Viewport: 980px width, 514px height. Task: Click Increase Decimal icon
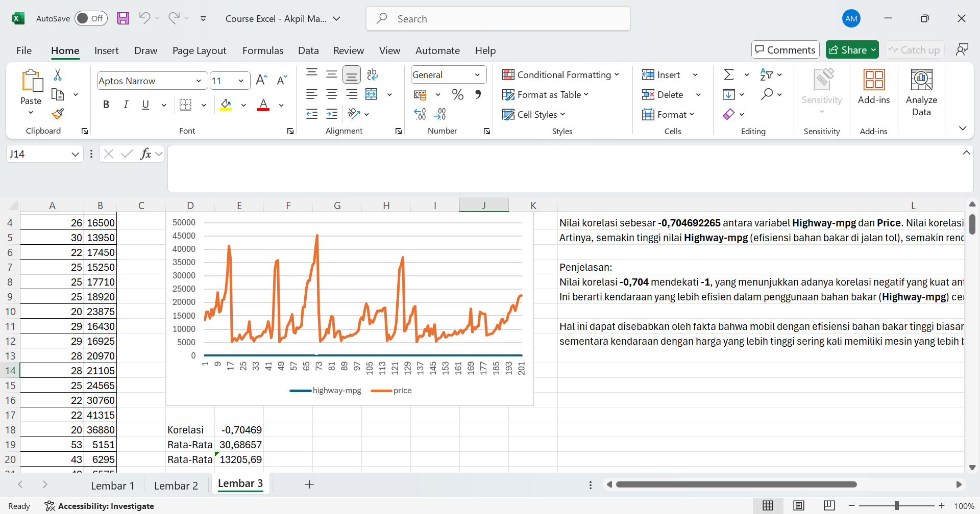[420, 114]
